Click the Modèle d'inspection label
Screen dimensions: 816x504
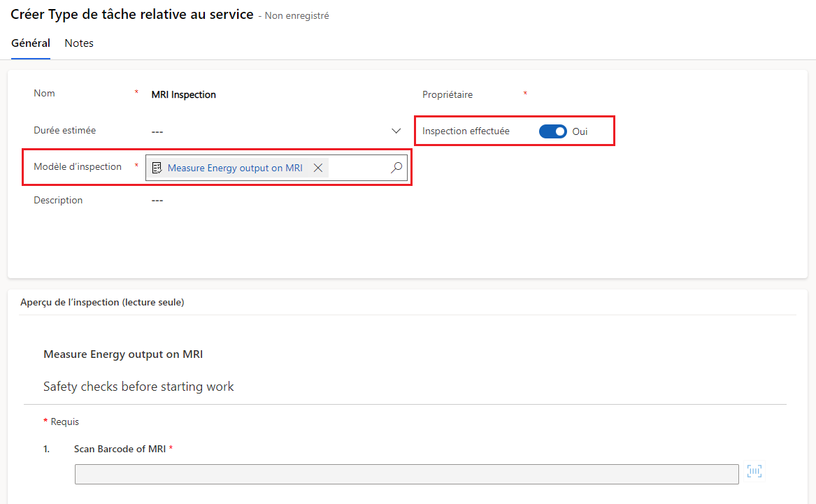click(x=78, y=166)
